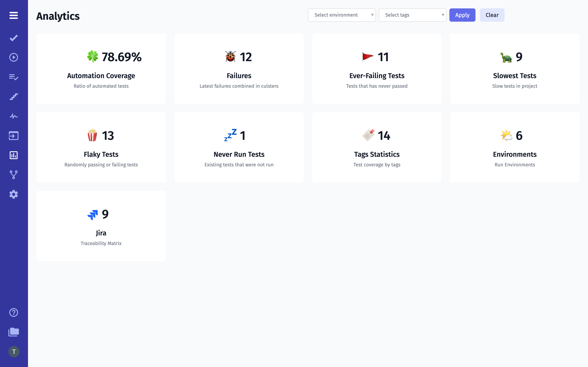588x367 pixels.
Task: Open the Jira Traceability Matrix card
Action: point(101,226)
